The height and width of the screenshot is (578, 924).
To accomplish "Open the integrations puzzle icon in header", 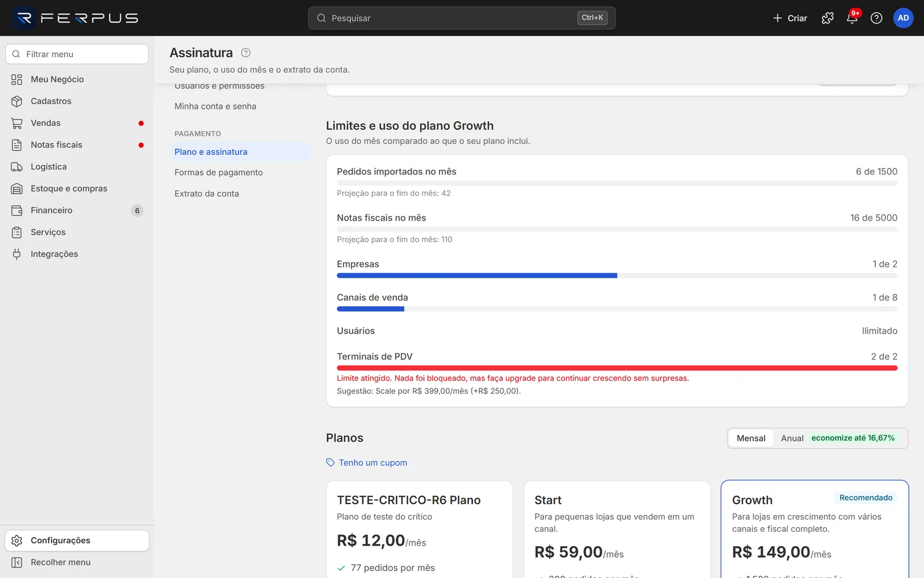I will point(828,18).
